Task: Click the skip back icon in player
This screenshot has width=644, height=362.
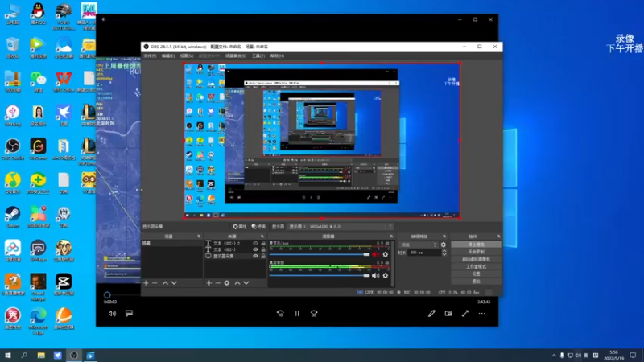Action: pyautogui.click(x=280, y=313)
